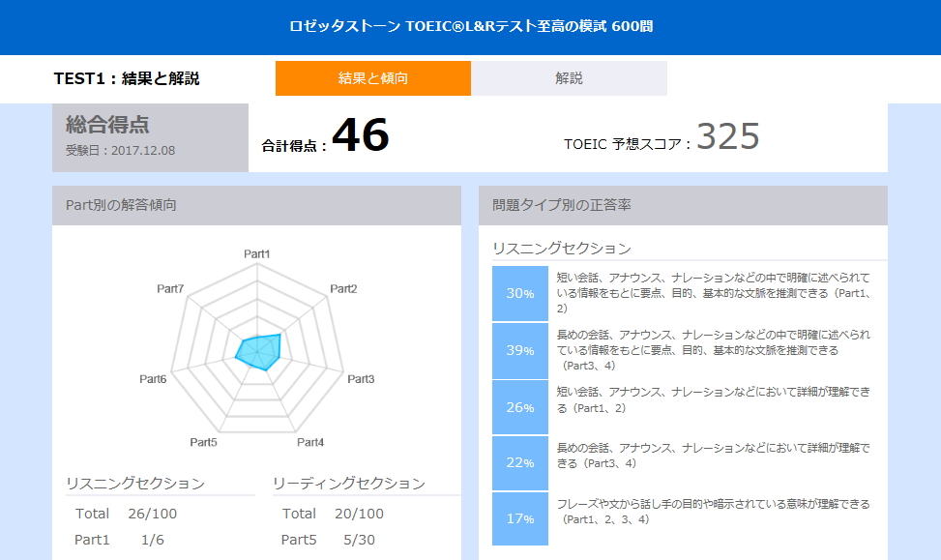Select the 結果と傾向 tab
Screen dimensions: 941x560
coord(373,78)
